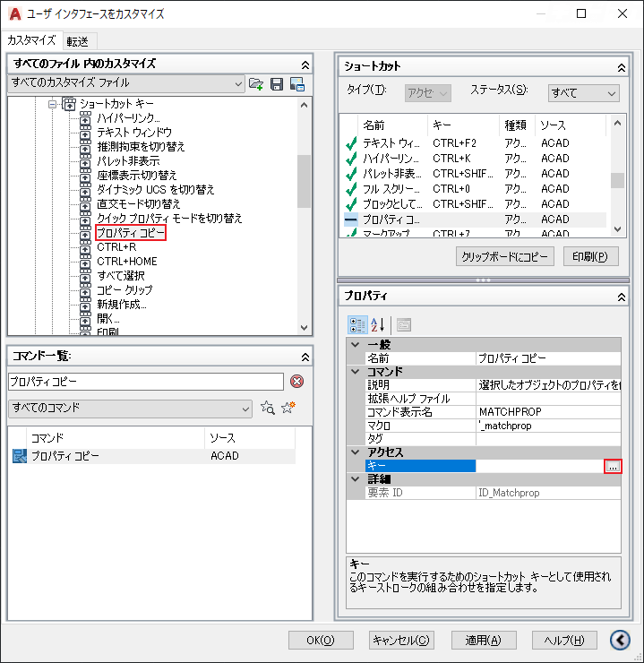Image resolution: width=644 pixels, height=663 pixels.
Task: Clear the command search with the red X
Action: (297, 382)
